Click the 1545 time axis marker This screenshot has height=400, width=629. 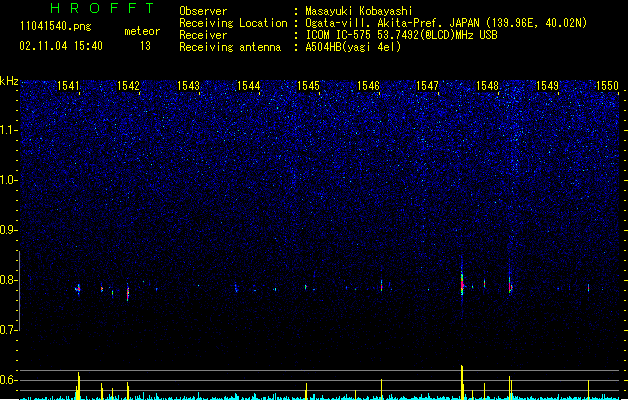click(x=308, y=86)
